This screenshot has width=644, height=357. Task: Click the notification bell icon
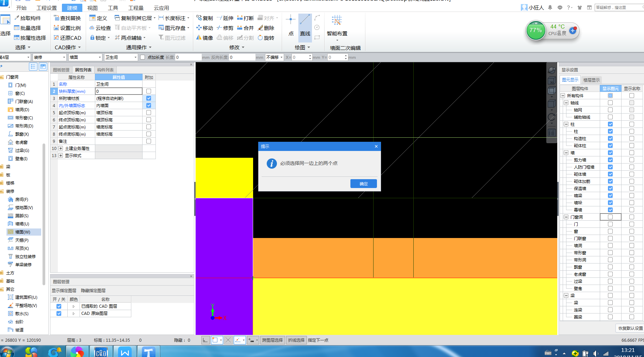click(x=550, y=7)
